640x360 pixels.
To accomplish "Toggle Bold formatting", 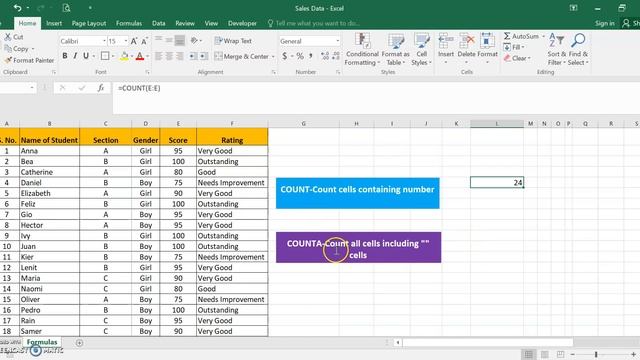I will click(64, 56).
